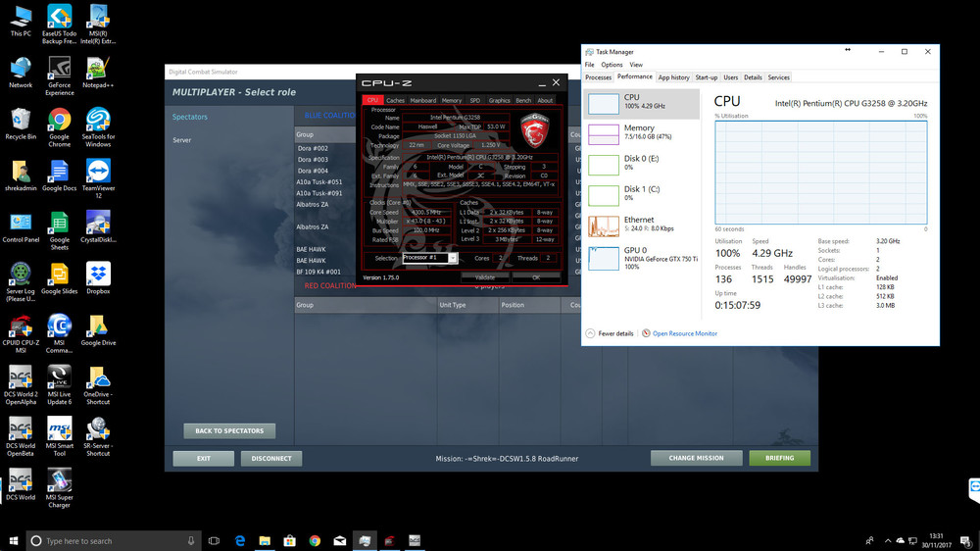Screen dimensions: 980x551
Task: Select Disk 1 (C:) entry
Action: pyautogui.click(x=642, y=195)
